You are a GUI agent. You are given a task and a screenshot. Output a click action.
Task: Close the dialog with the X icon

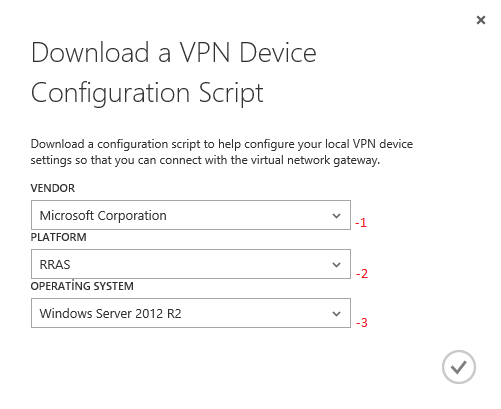(481, 20)
